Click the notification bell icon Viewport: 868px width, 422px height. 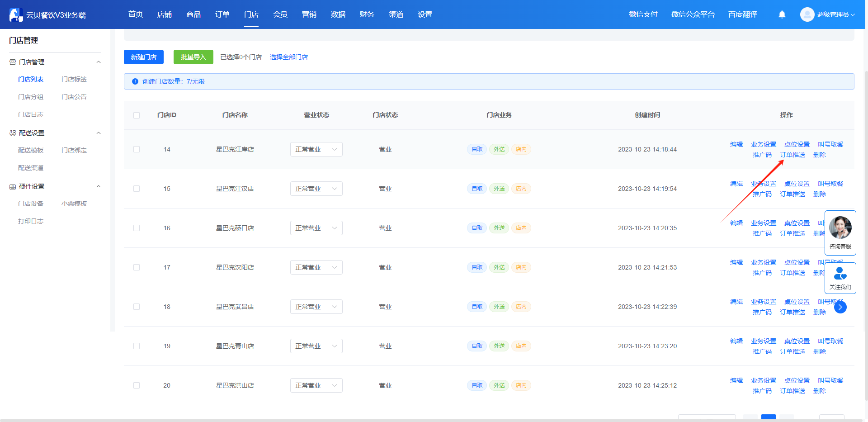[782, 14]
